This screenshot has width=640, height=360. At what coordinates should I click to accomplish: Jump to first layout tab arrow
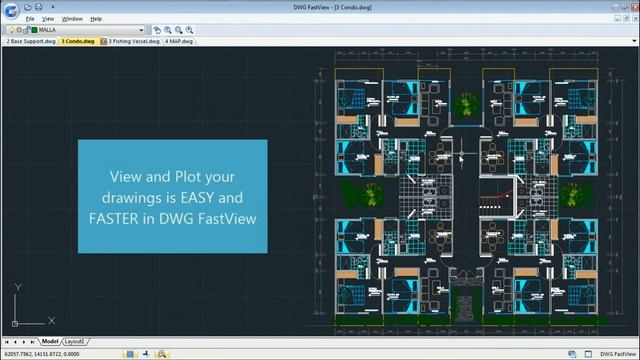click(7, 342)
